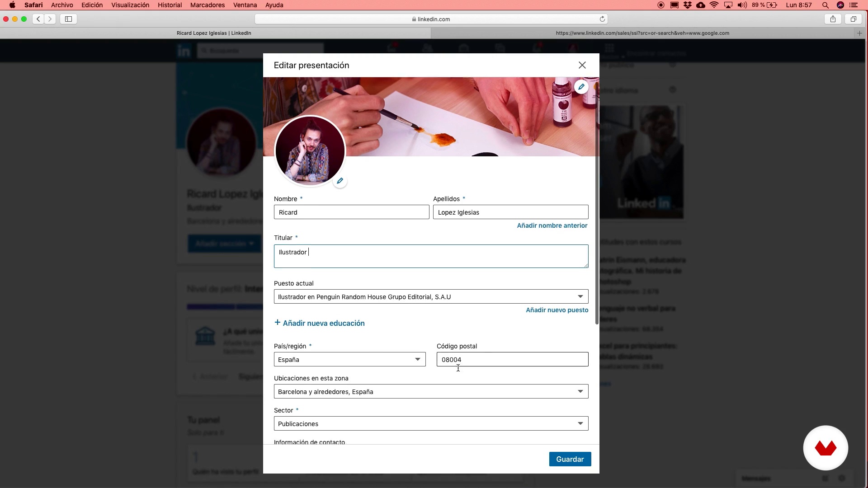The image size is (868, 488).
Task: Reload the page using the refresh icon
Action: (x=602, y=19)
